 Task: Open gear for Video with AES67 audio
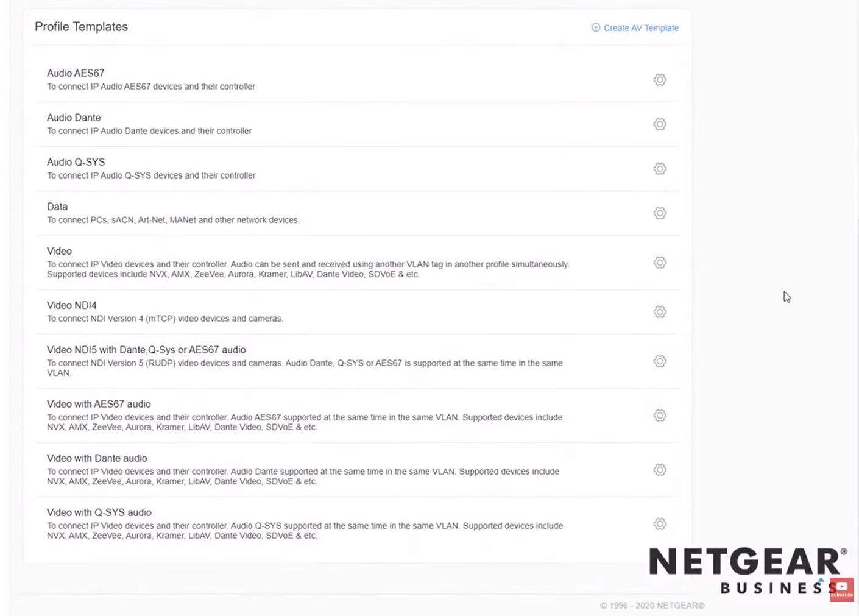(x=660, y=416)
